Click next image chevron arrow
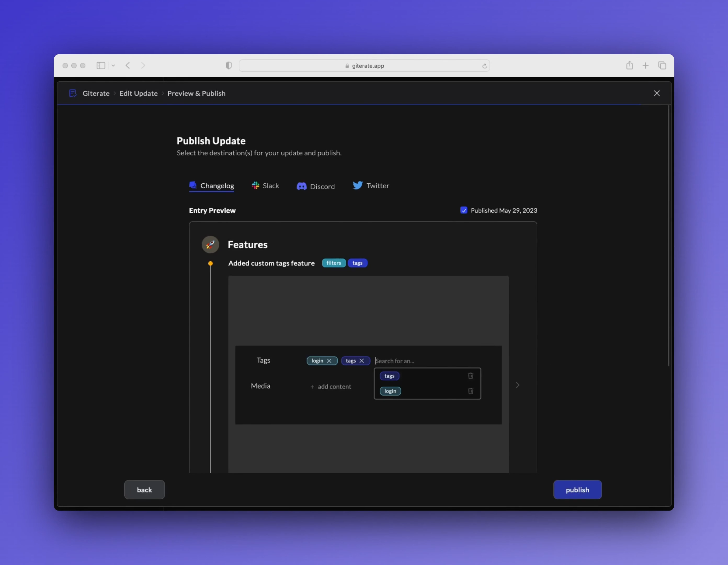Screen dimensions: 728x565 point(517,385)
